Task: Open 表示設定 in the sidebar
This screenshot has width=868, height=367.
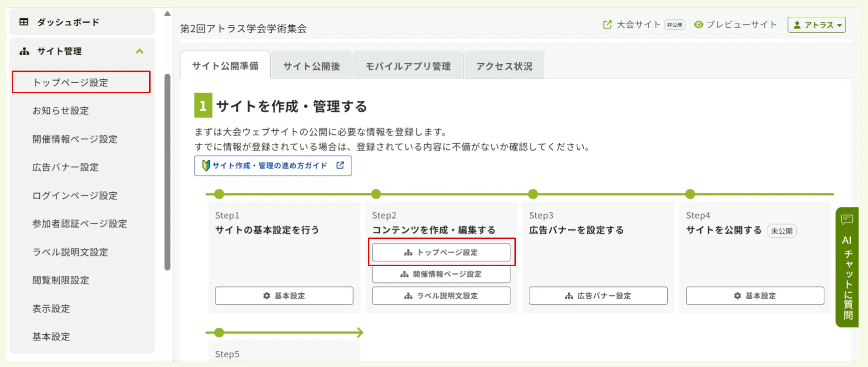Action: click(51, 309)
